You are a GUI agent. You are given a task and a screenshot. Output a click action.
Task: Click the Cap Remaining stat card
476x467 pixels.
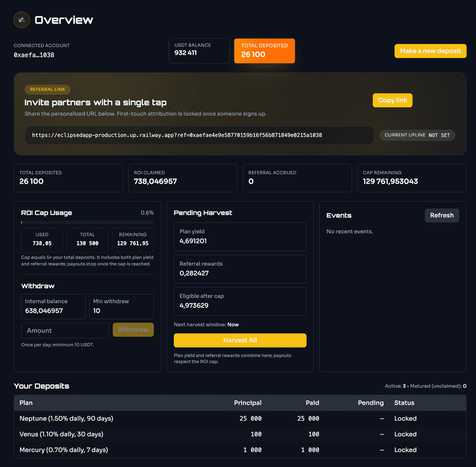tap(411, 178)
